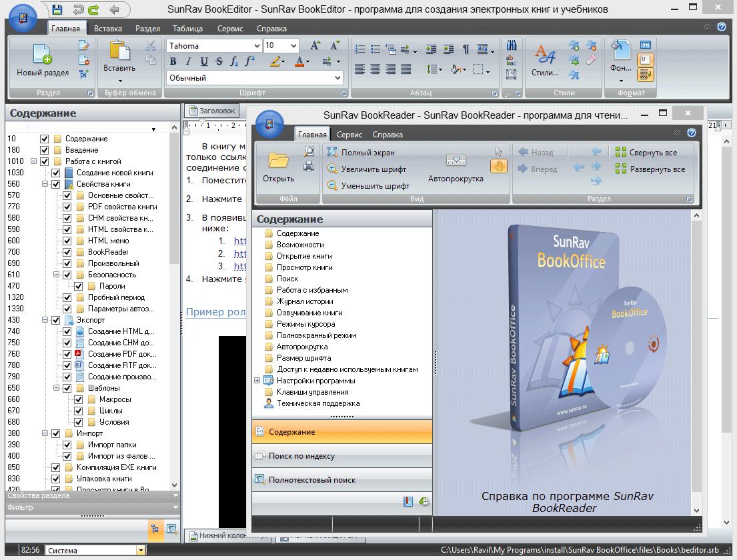Click the binoculars Find icon
Viewport: 737px width, 560px height.
[512, 45]
